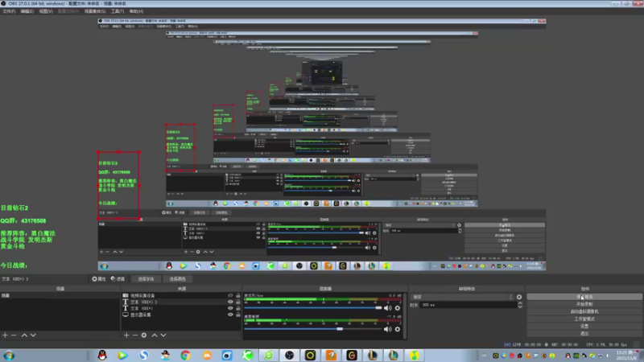Click the stop streaming button under cursor
Screen dimensions: 644x362
(584, 297)
